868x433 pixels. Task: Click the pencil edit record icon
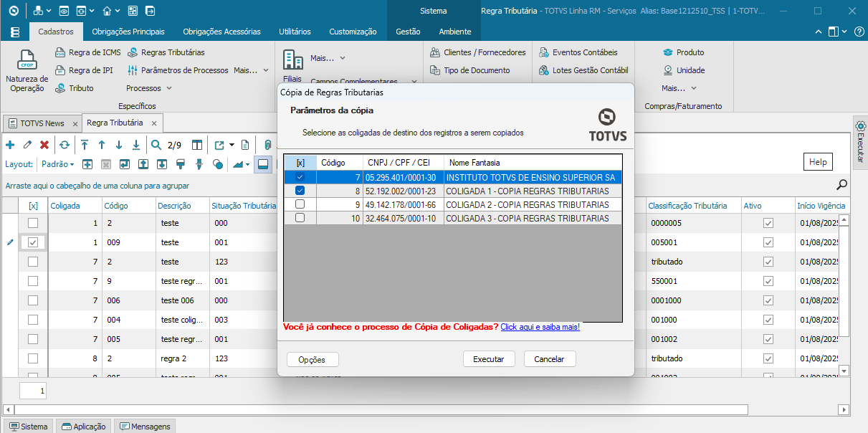[27, 145]
